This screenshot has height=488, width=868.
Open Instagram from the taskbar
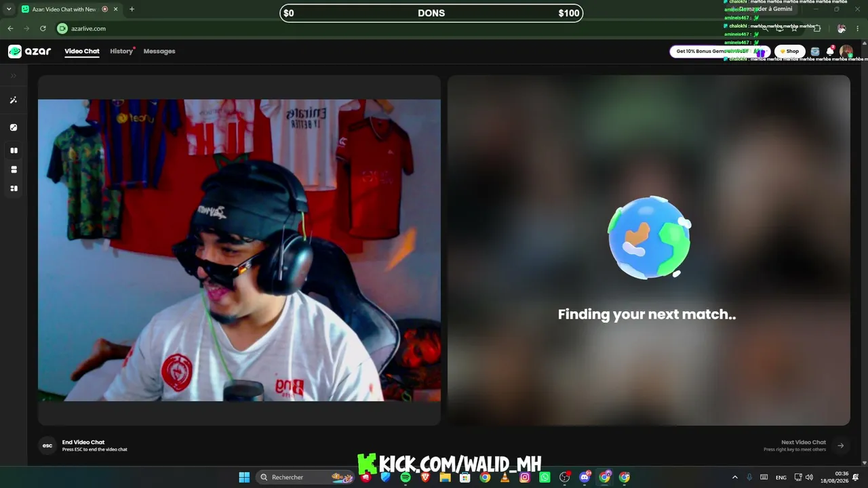[525, 477]
